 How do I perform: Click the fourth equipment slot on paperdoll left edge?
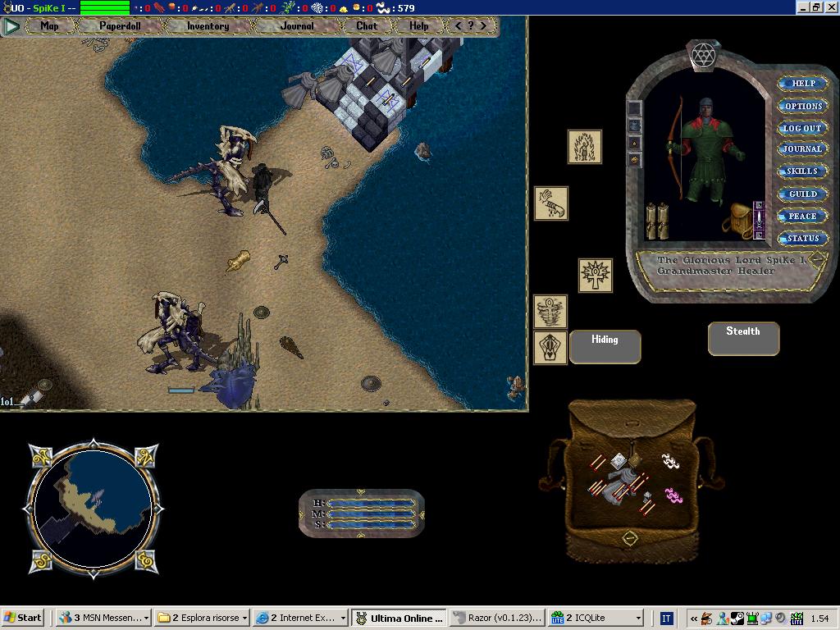point(634,160)
